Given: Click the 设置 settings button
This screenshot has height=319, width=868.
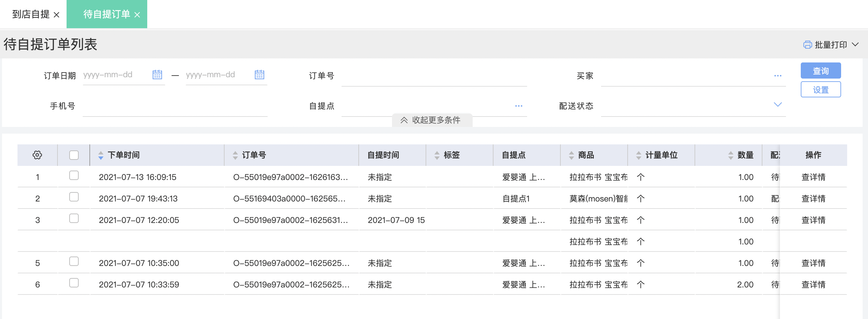Looking at the screenshot, I should point(821,90).
